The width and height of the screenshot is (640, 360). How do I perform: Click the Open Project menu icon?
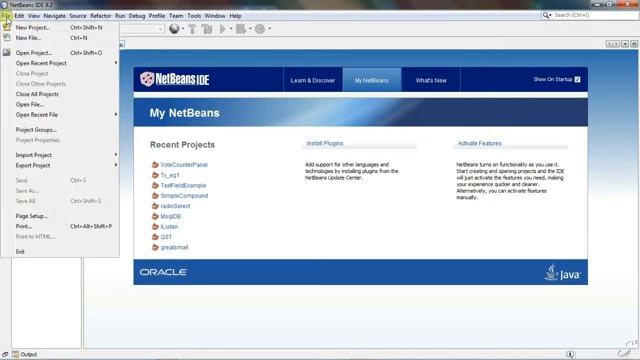(x=7, y=52)
